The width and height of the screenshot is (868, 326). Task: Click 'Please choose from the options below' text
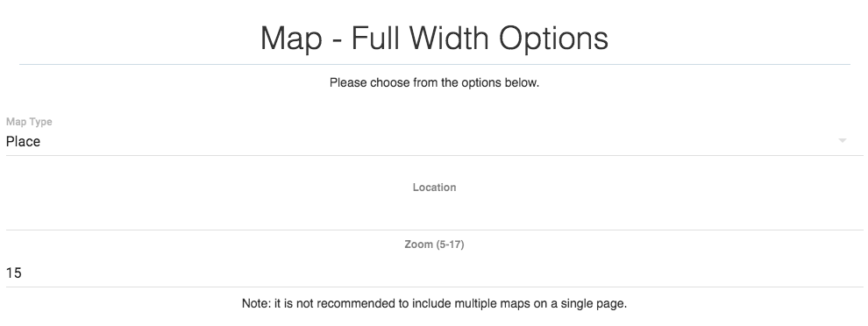(434, 83)
